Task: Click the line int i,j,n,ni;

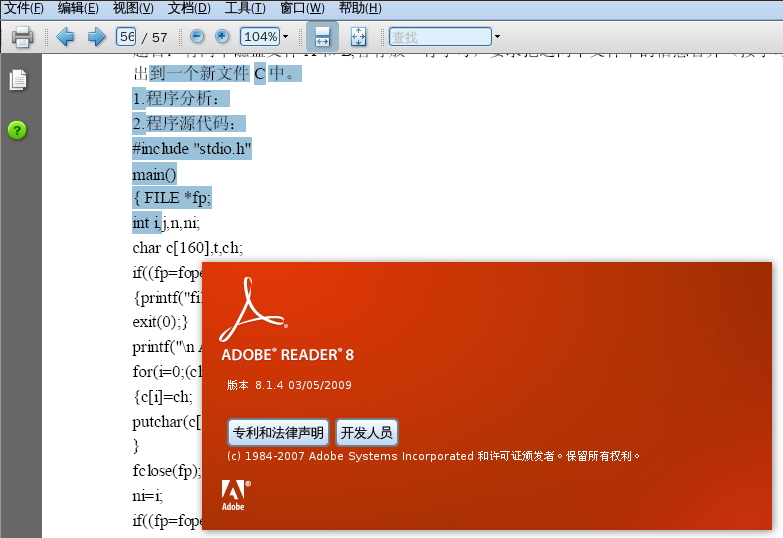Action: (166, 223)
